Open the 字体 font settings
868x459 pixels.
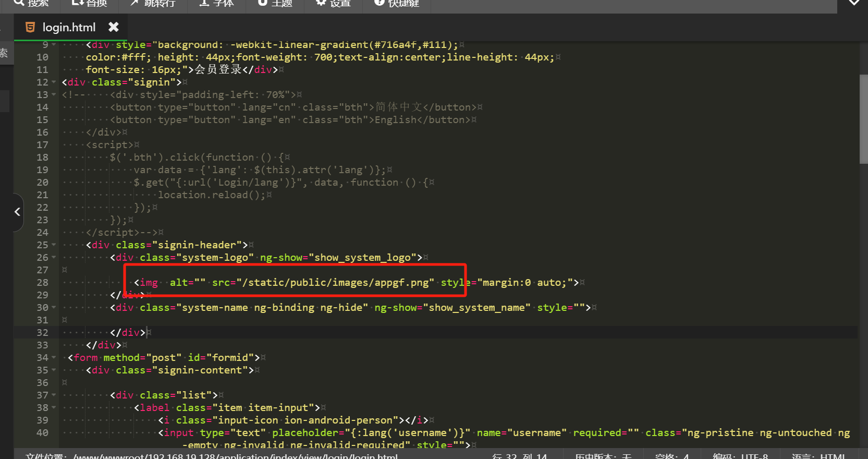(x=217, y=3)
